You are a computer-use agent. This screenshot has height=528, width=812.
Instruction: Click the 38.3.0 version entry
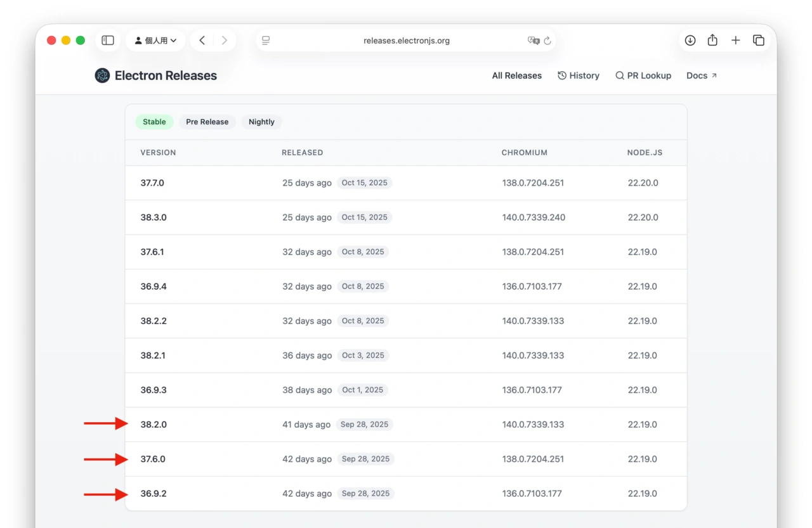154,217
